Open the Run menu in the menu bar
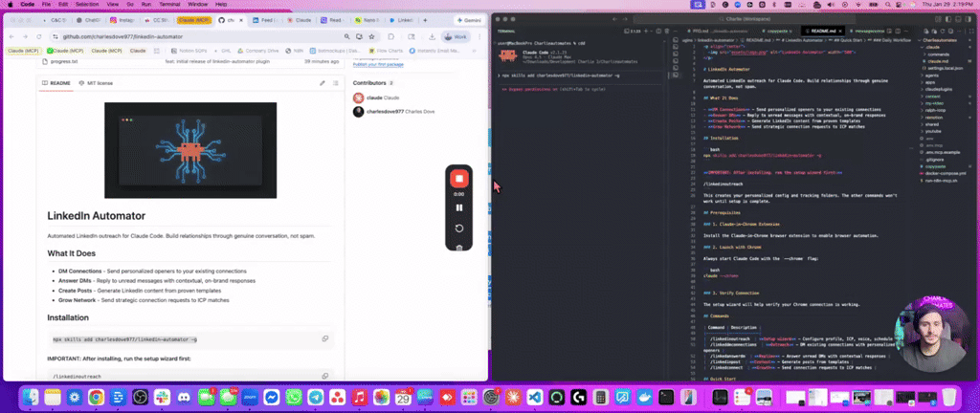This screenshot has width=980, height=413. (146, 4)
